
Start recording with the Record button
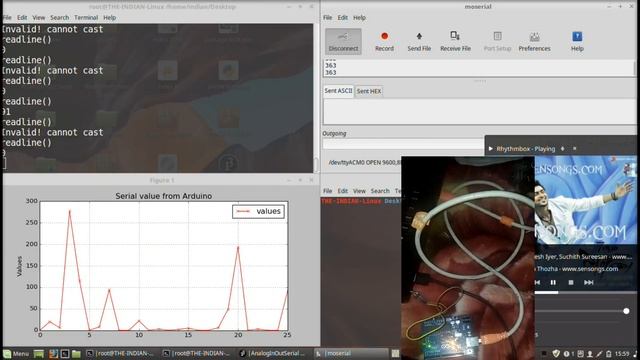pyautogui.click(x=384, y=41)
